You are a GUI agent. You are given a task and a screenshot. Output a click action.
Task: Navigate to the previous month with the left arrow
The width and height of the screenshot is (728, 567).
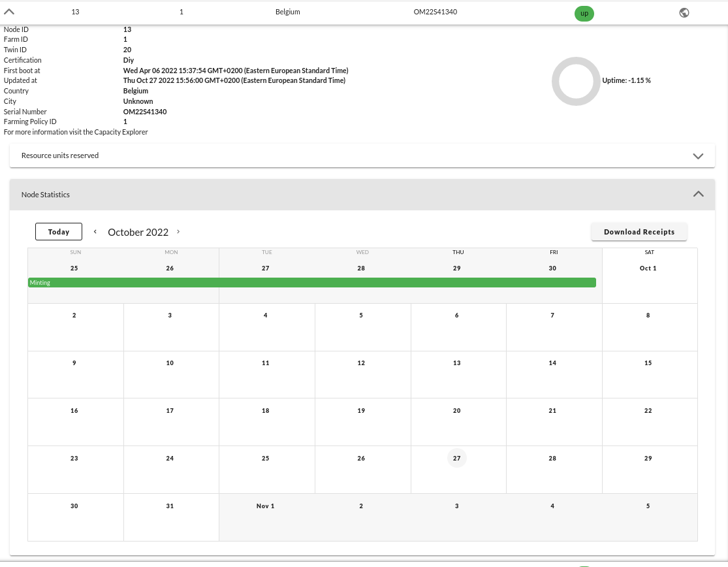[x=95, y=231]
